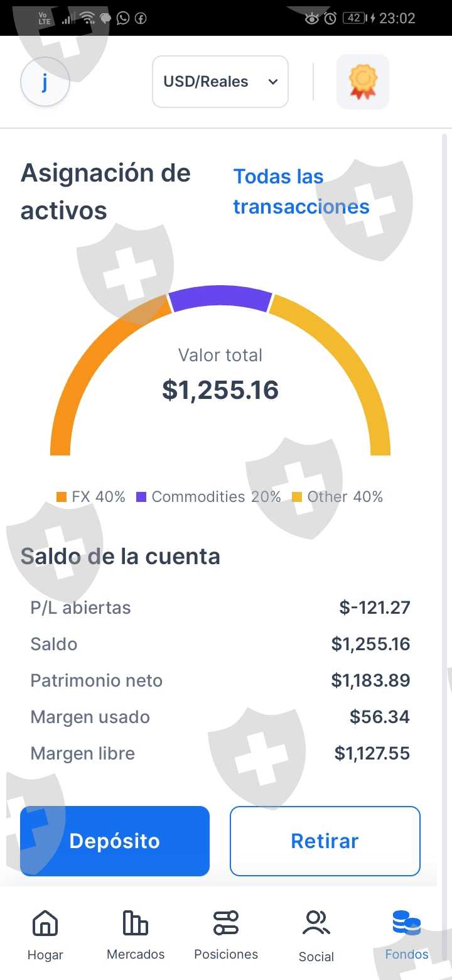Open Posiciones sliders icon
This screenshot has height=980, width=452.
click(x=226, y=923)
